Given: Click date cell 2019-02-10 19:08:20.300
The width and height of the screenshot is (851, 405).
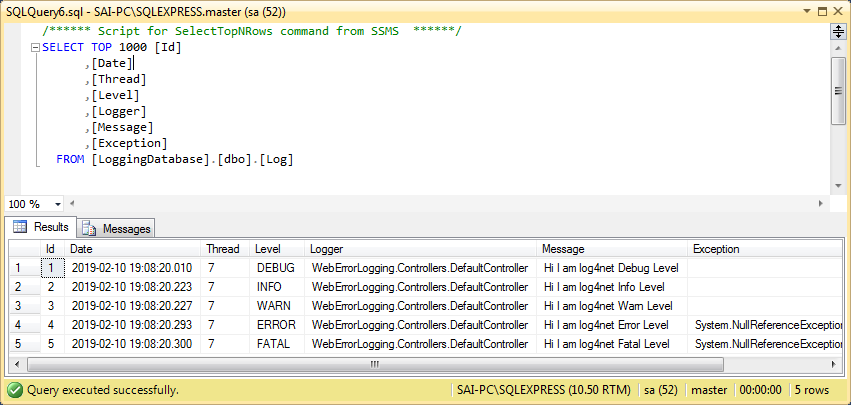Looking at the screenshot, I should pos(133,344).
